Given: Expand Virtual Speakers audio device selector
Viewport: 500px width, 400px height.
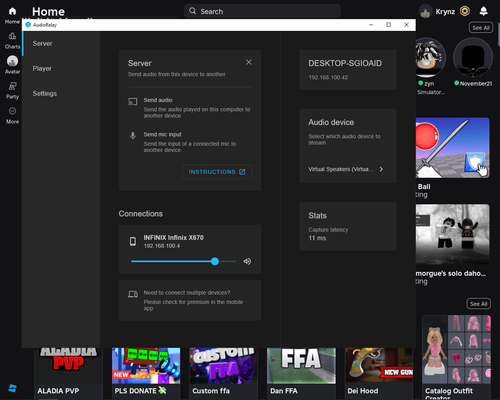Looking at the screenshot, I should pos(346,169).
